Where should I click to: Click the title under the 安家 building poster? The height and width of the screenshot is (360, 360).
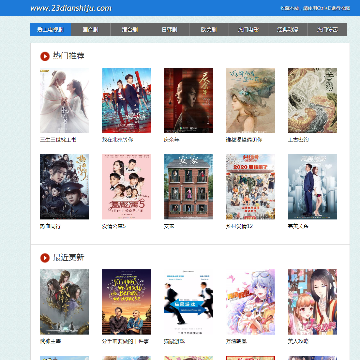(x=169, y=226)
